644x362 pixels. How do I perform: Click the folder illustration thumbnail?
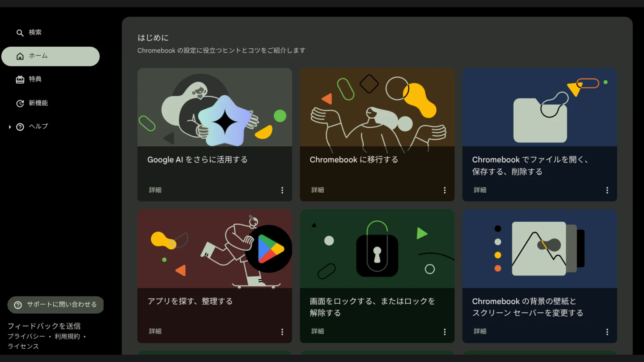tap(540, 107)
